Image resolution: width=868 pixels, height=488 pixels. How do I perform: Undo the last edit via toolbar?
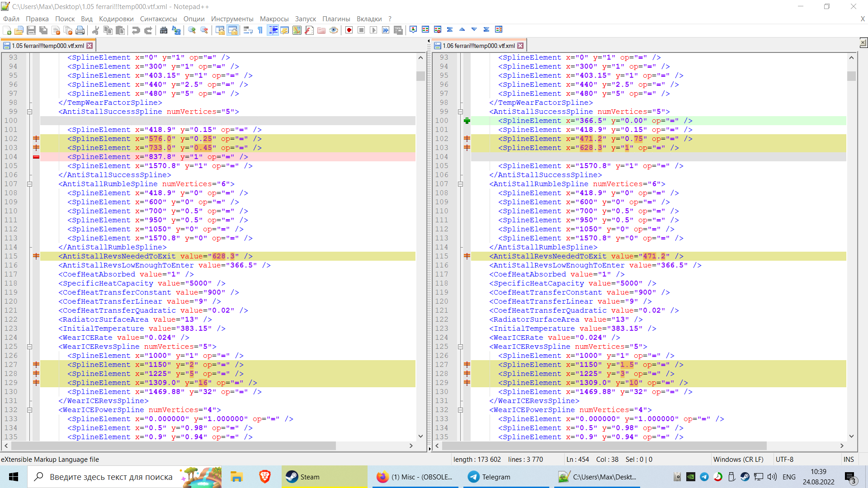point(136,30)
